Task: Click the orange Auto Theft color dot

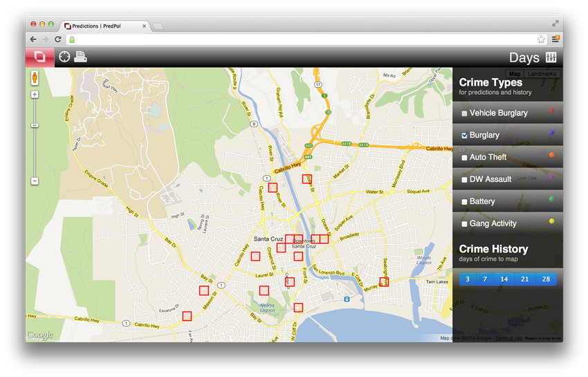Action: tap(551, 154)
